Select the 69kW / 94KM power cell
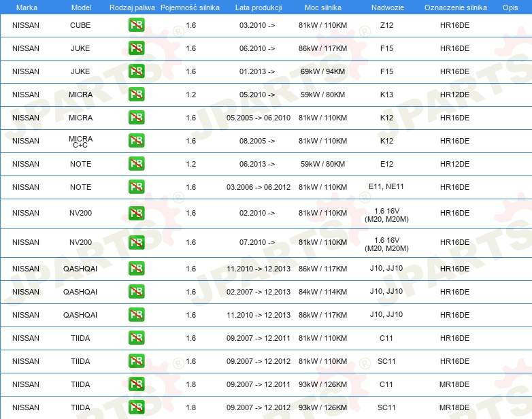The width and height of the screenshot is (532, 419). point(322,71)
